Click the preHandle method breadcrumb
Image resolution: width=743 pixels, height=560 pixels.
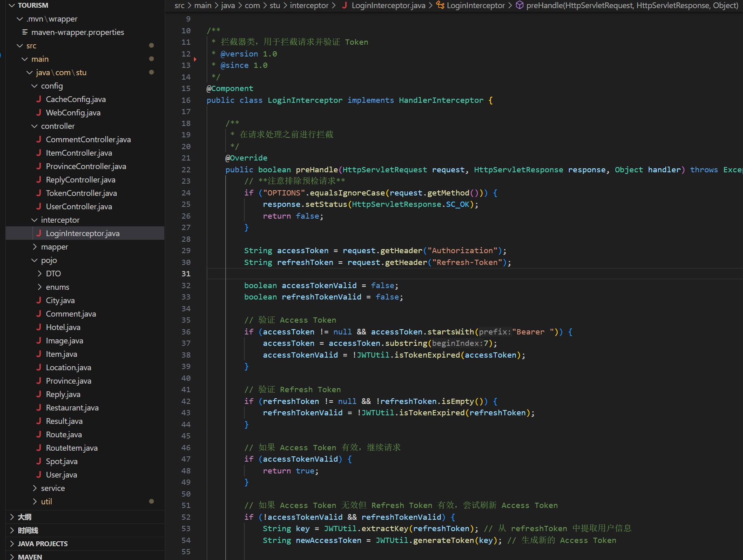coord(632,5)
